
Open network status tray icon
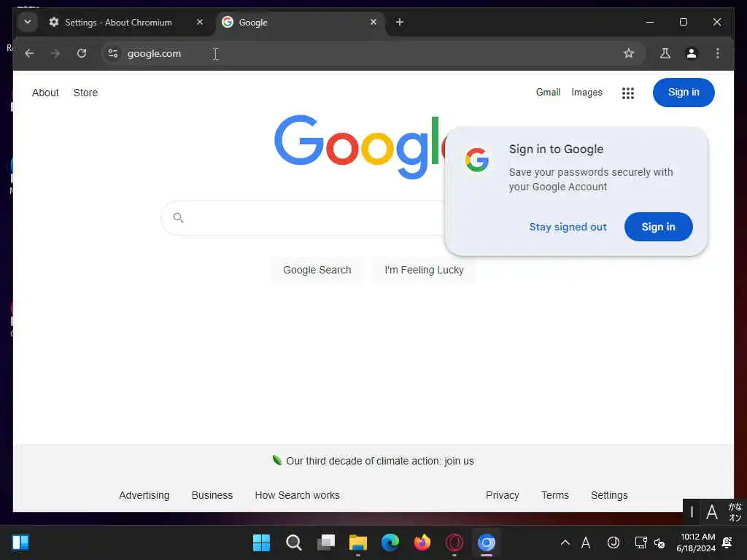[640, 542]
